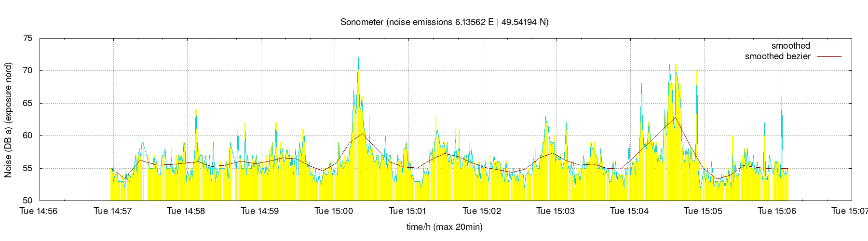Click the blue line sample next to 'smoothed'
This screenshot has width=868, height=241.
coord(828,46)
